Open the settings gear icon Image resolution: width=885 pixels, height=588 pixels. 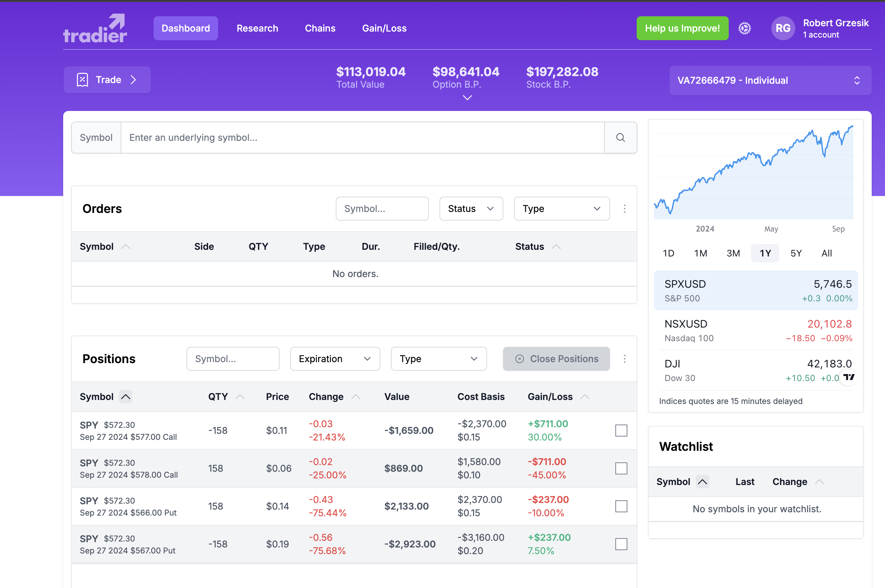(744, 28)
